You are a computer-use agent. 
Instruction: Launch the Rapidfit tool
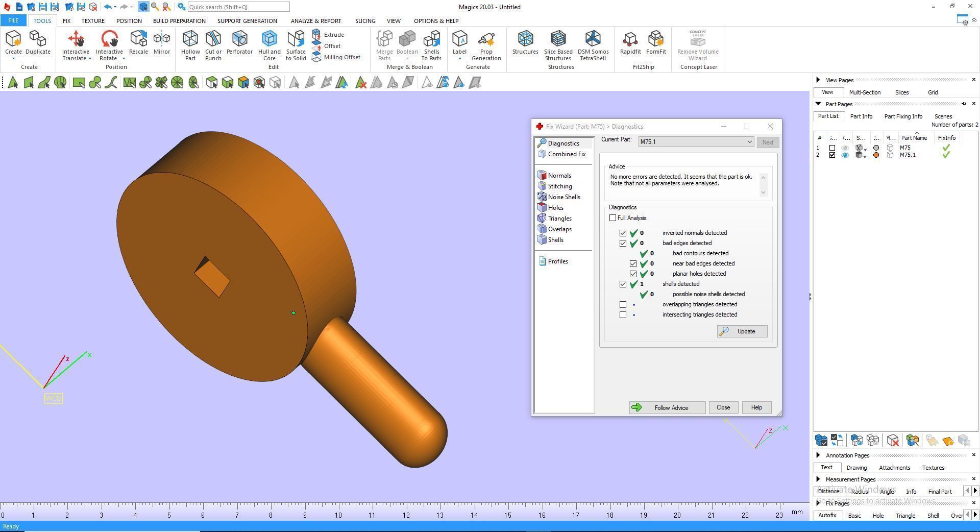tap(630, 43)
